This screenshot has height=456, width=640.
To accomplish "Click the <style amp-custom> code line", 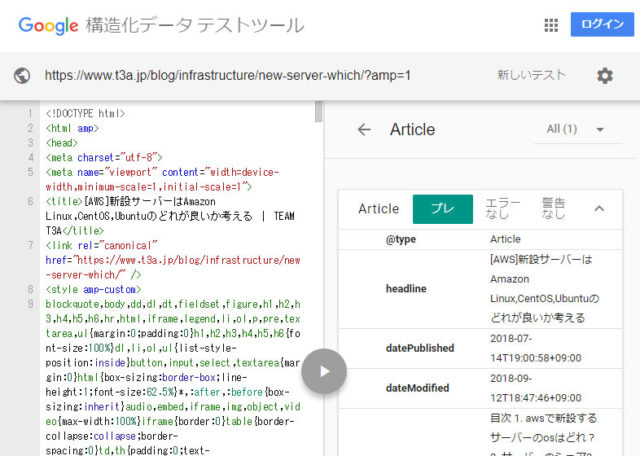I will pos(93,289).
